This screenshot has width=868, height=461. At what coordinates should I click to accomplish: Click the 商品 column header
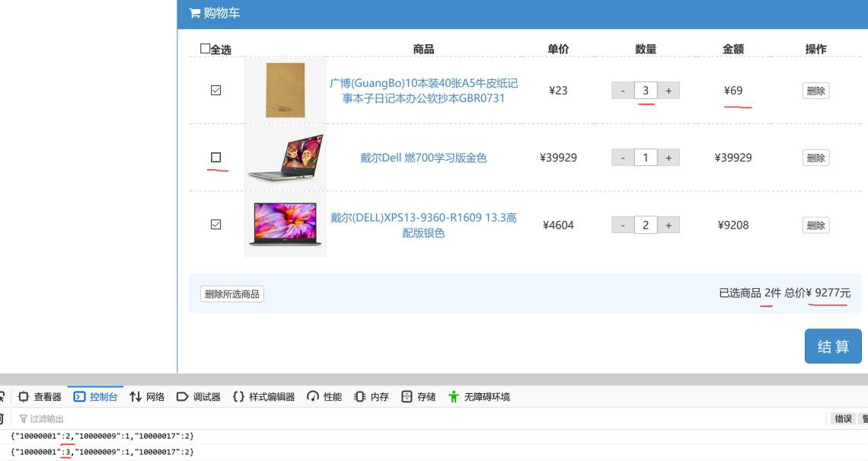423,49
